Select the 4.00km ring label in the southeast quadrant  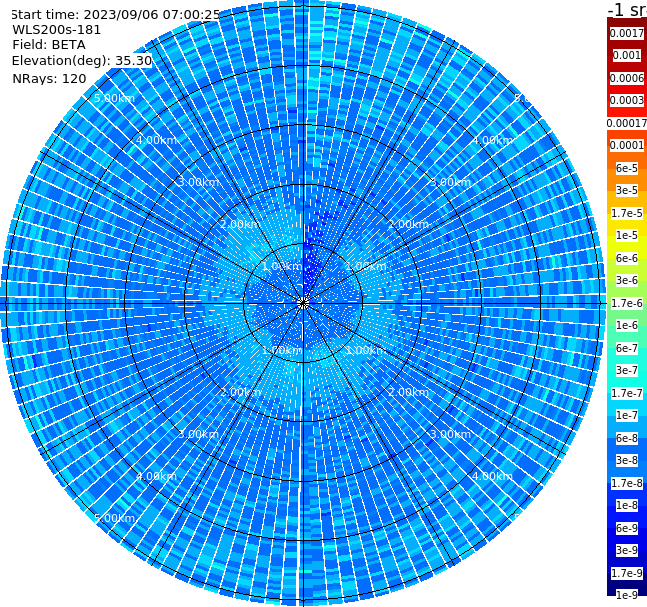click(492, 476)
